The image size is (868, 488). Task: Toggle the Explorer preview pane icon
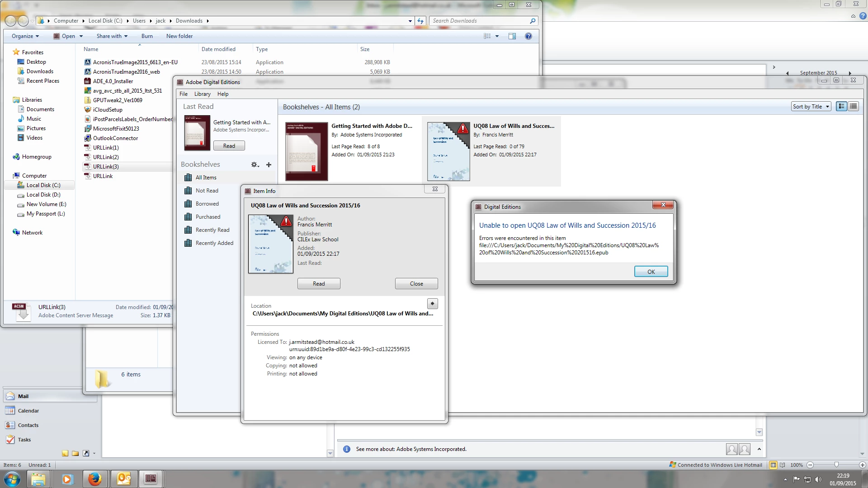[512, 36]
